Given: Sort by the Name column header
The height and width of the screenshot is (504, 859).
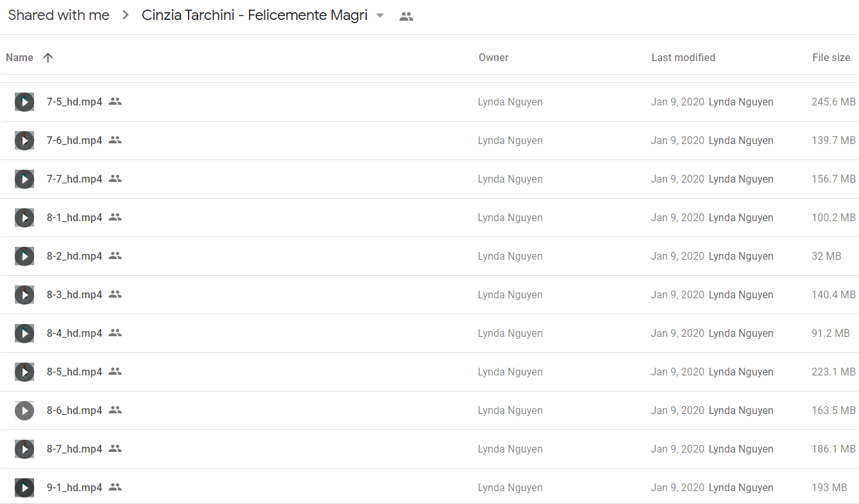Looking at the screenshot, I should tap(19, 57).
